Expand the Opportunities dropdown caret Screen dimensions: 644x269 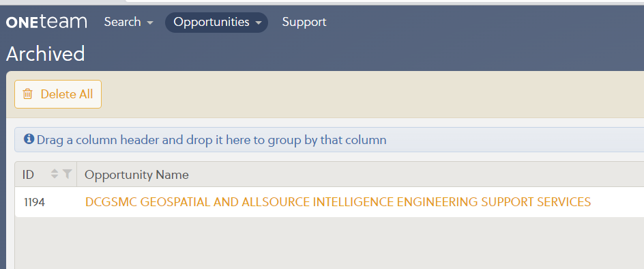point(259,23)
